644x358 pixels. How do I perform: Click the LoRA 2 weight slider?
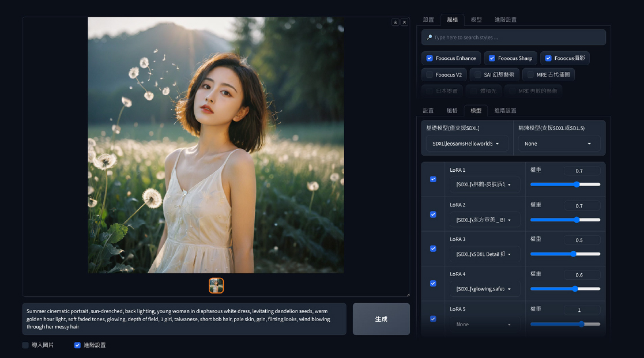click(565, 220)
